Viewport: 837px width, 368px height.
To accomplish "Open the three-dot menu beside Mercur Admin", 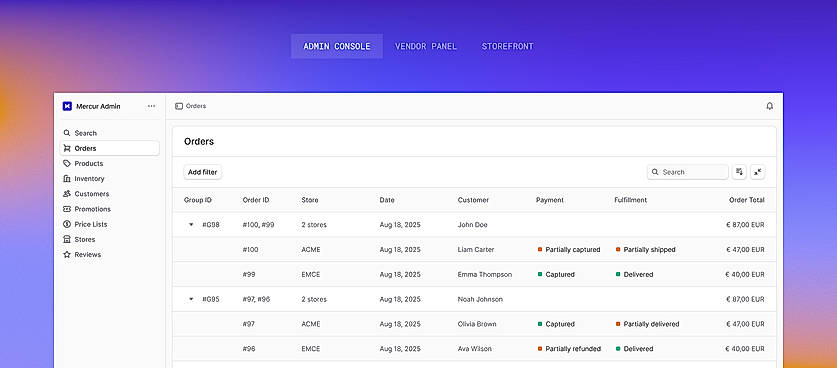I will click(152, 106).
